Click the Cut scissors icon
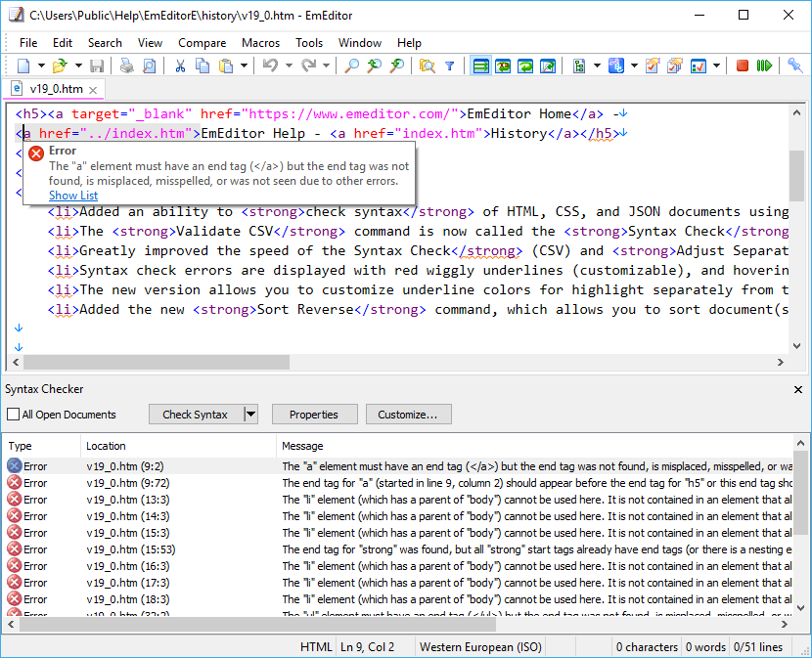Screen dimensions: 812x658 pyautogui.click(x=180, y=66)
